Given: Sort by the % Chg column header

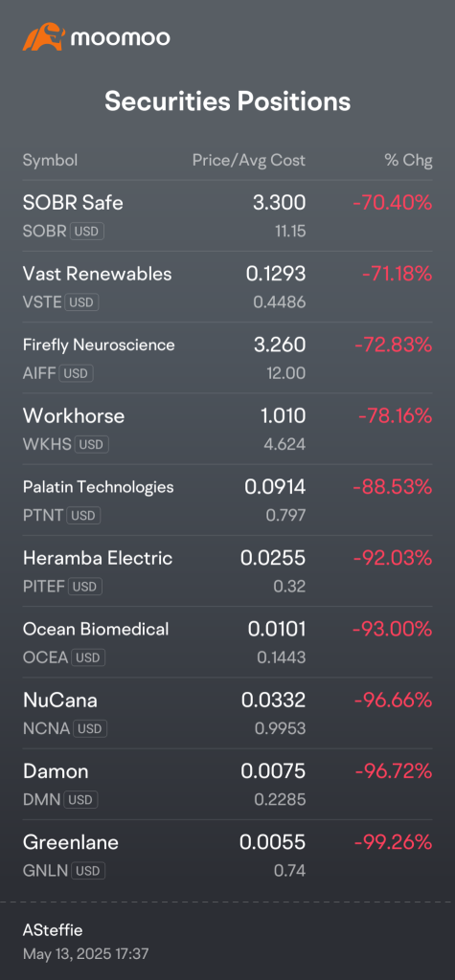Looking at the screenshot, I should click(x=409, y=160).
